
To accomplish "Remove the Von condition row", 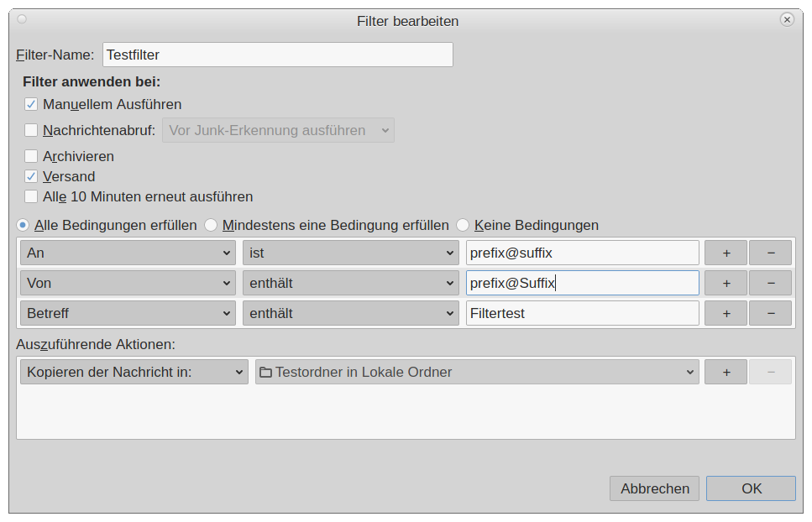I will (x=770, y=283).
